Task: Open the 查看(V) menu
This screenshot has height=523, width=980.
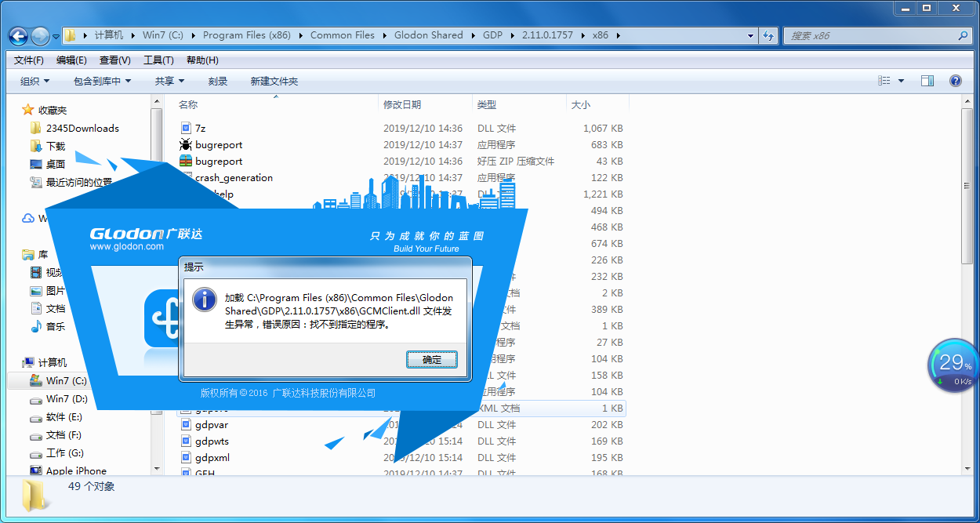Action: (115, 60)
